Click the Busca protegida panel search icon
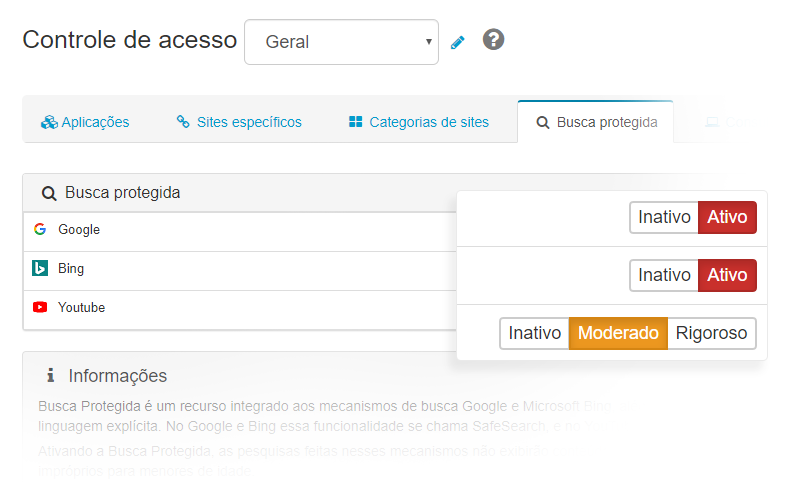Screen dimensions: 800x482 tap(48, 193)
